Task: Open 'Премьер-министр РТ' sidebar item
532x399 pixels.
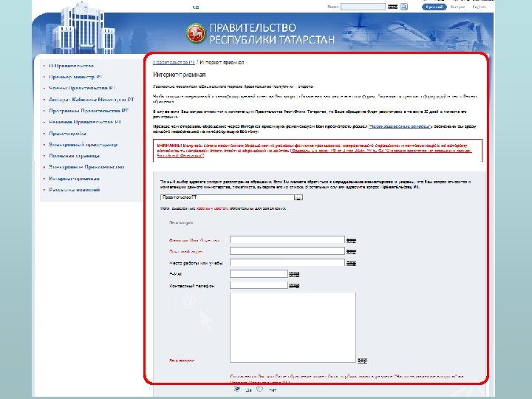Action: tap(75, 77)
